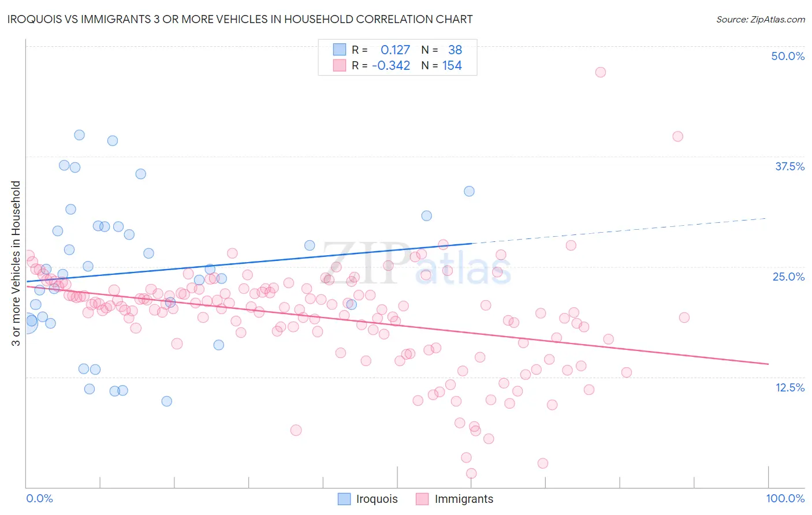
Task: Click the y-axis title 3 or more Vehicles
Action: click(16, 263)
